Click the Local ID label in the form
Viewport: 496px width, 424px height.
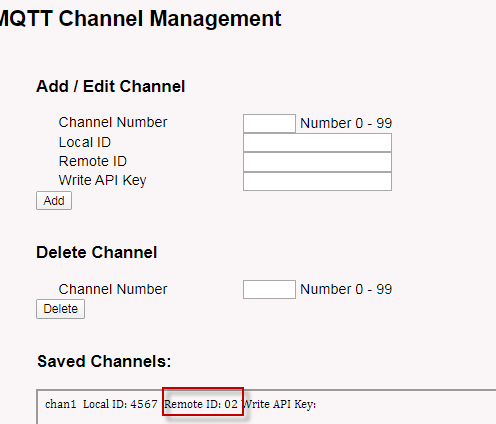[x=85, y=142]
